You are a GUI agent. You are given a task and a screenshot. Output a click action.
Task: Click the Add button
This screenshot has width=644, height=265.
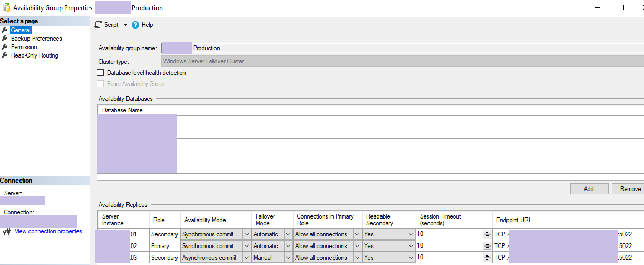[589, 189]
